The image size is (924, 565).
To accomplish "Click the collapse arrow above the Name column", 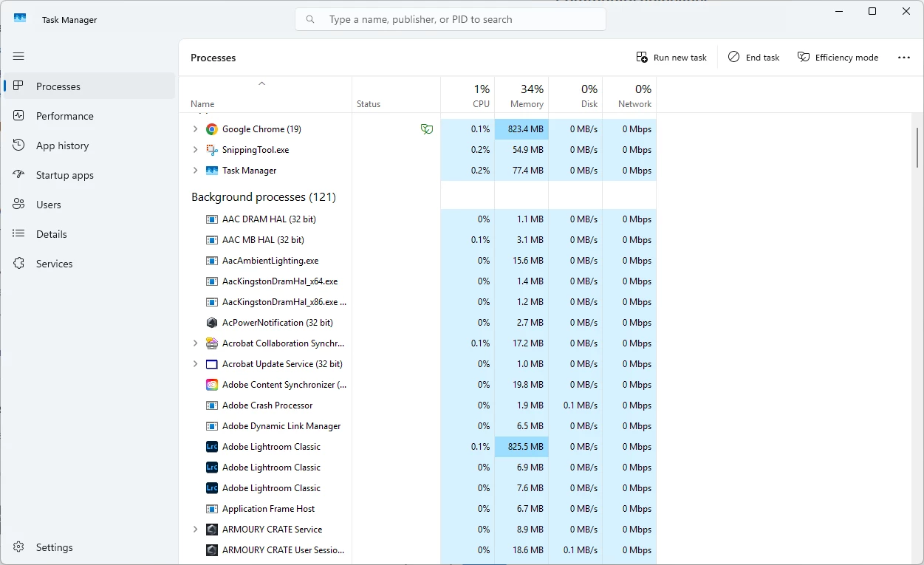I will 261,83.
